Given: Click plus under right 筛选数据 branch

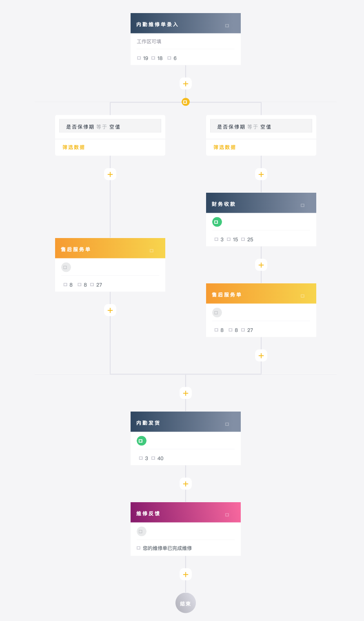Looking at the screenshot, I should [x=261, y=174].
